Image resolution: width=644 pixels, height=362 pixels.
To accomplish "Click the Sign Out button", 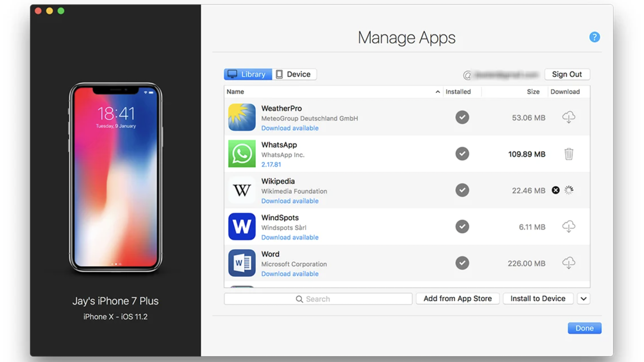I will click(567, 74).
